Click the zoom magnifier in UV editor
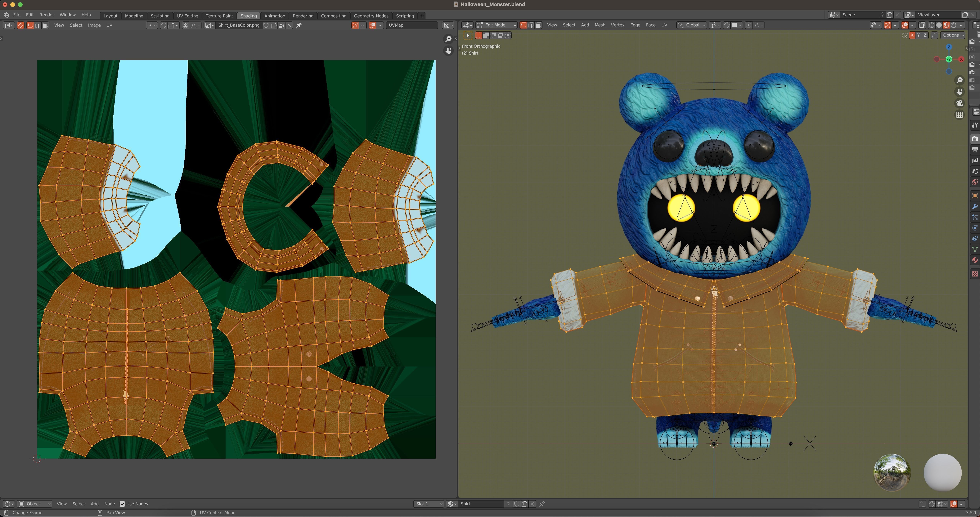 (448, 39)
